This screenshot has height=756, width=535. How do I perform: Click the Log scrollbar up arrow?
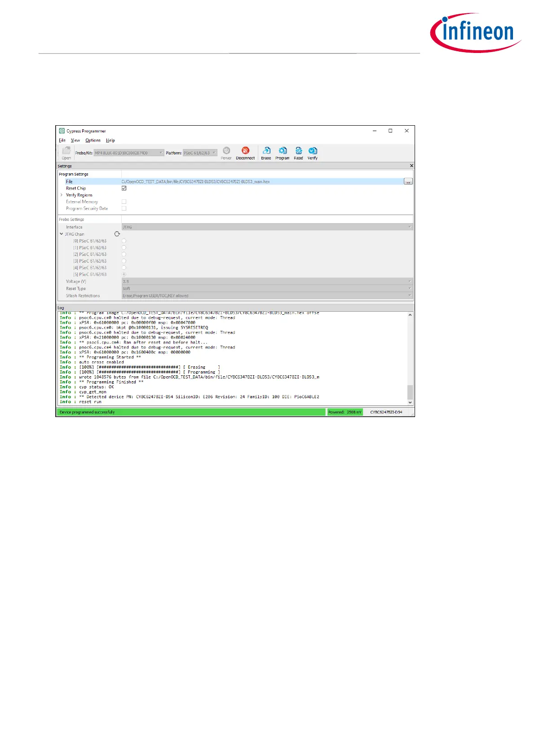pos(410,315)
